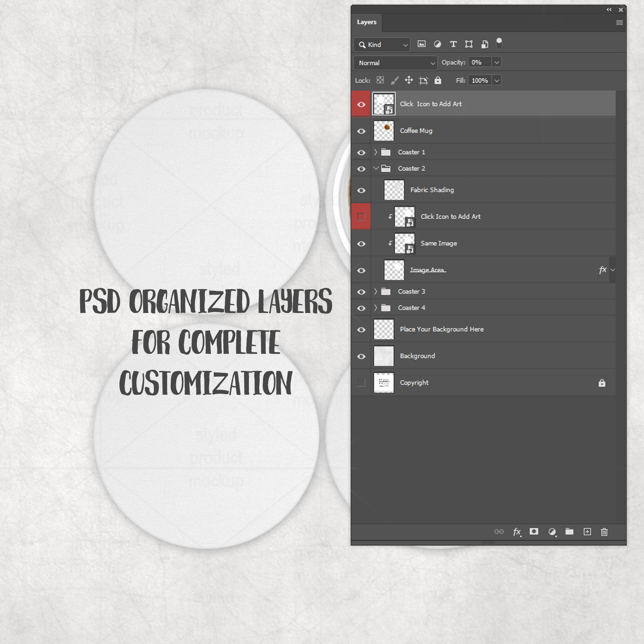Open the Opacity value dropdown arrow
Image resolution: width=644 pixels, height=644 pixels.
(496, 62)
